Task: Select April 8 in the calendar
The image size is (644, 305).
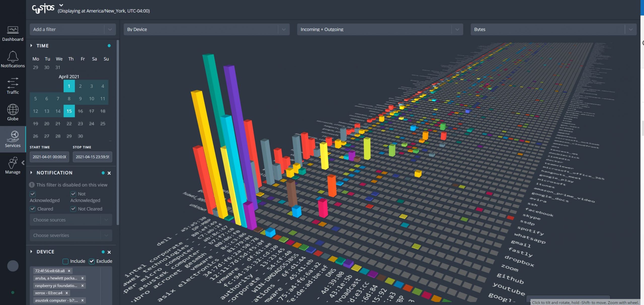Action: click(x=69, y=99)
